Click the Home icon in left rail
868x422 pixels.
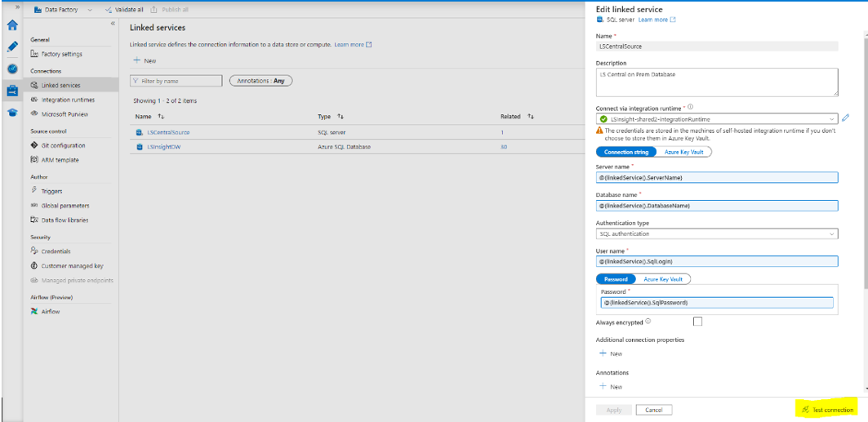(12, 25)
